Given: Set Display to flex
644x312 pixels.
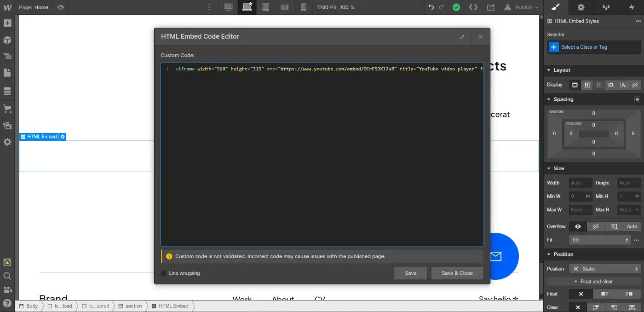Looking at the screenshot, I should coord(586,85).
